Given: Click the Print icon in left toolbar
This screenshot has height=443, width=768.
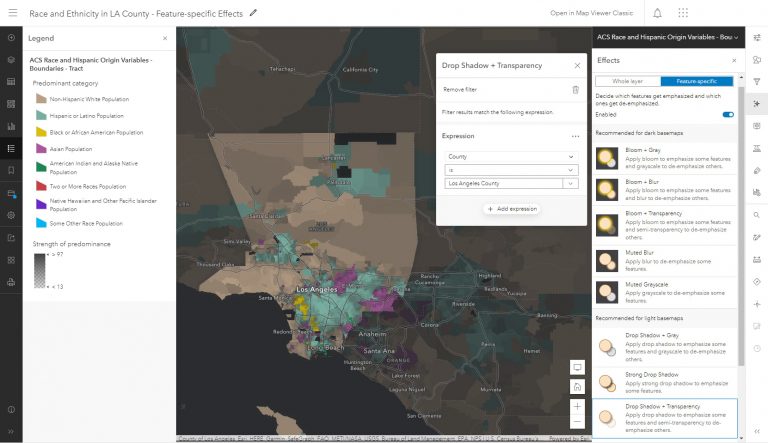Looking at the screenshot, I should pos(11,282).
